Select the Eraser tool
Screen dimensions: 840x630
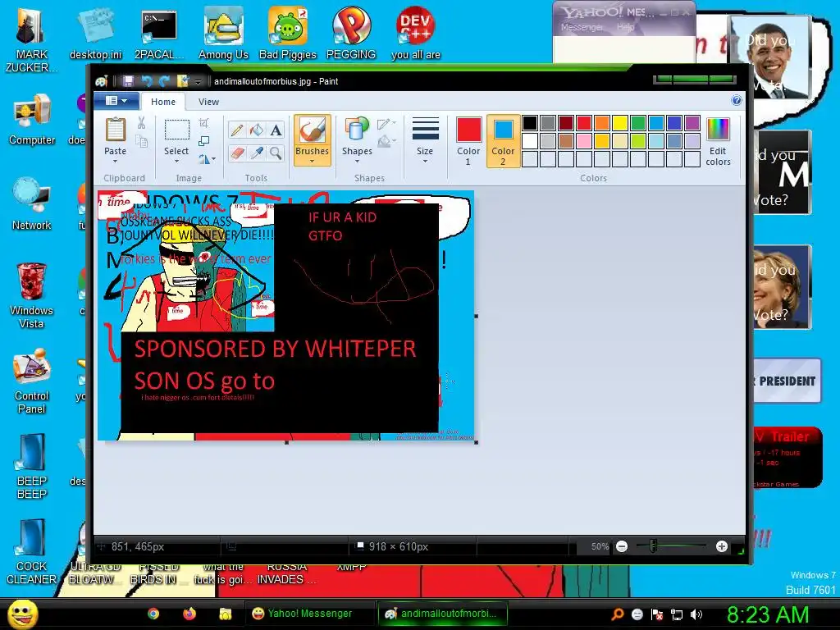pyautogui.click(x=237, y=153)
